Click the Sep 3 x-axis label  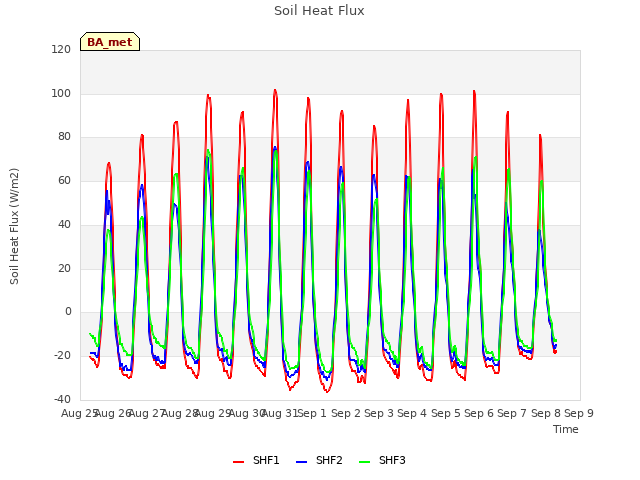tap(379, 413)
